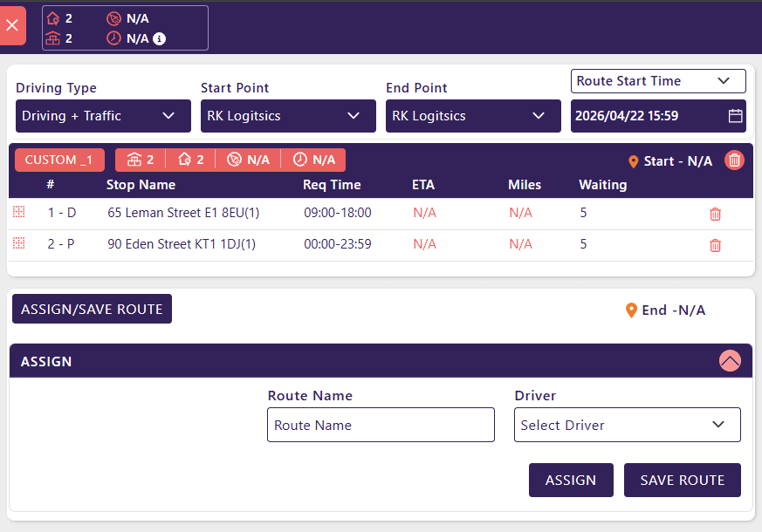
Task: Click the drag handle for stop 2 - P
Action: (19, 242)
